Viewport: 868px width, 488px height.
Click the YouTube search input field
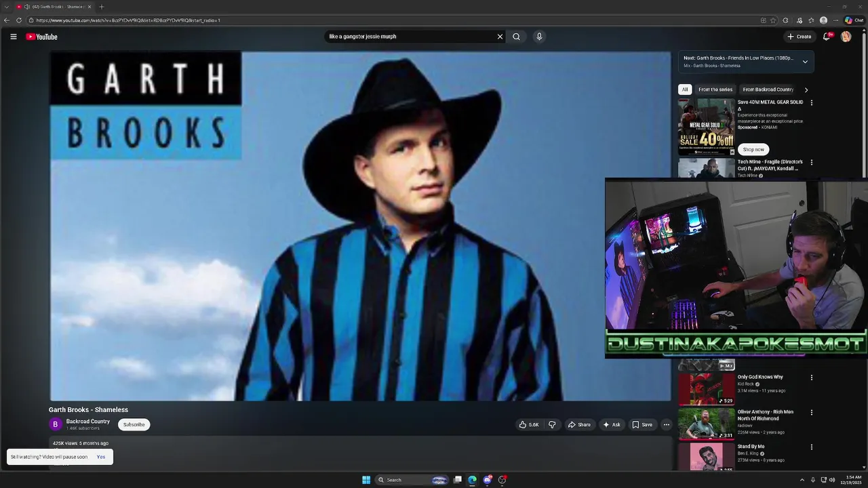point(410,37)
